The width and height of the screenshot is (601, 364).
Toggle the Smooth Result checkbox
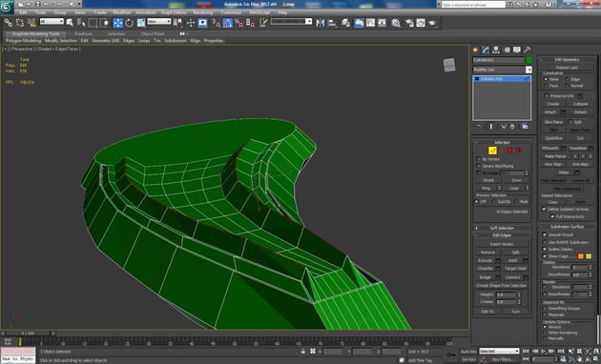tap(545, 234)
